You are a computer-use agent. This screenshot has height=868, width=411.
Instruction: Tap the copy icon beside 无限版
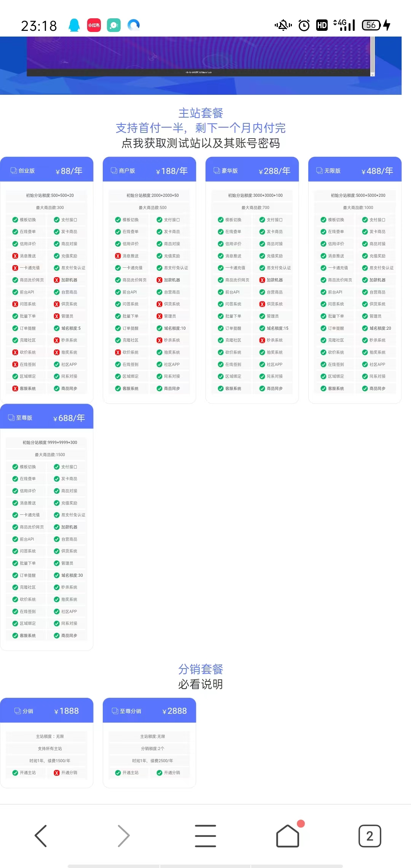(x=319, y=171)
